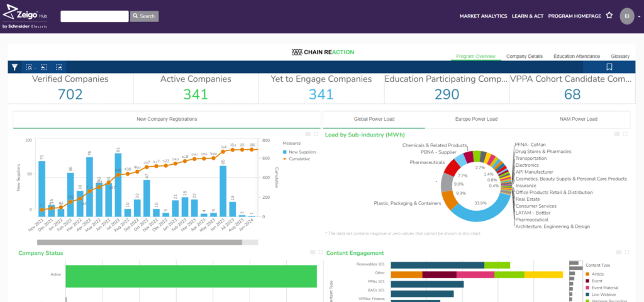Click the Active Companies 341 KPI
644x302 pixels.
pos(196,88)
